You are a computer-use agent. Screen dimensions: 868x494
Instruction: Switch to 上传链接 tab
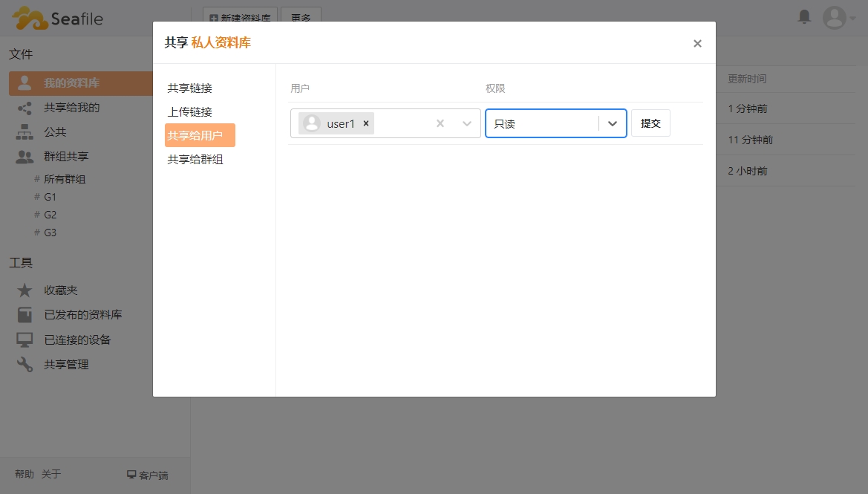[x=190, y=112]
